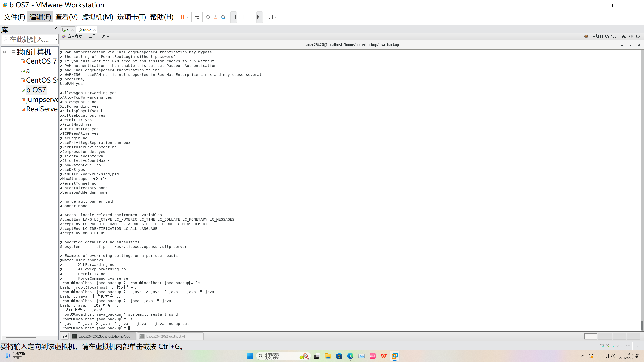Switch to the 'a' VM tab
This screenshot has height=362, width=644.
pyautogui.click(x=67, y=30)
